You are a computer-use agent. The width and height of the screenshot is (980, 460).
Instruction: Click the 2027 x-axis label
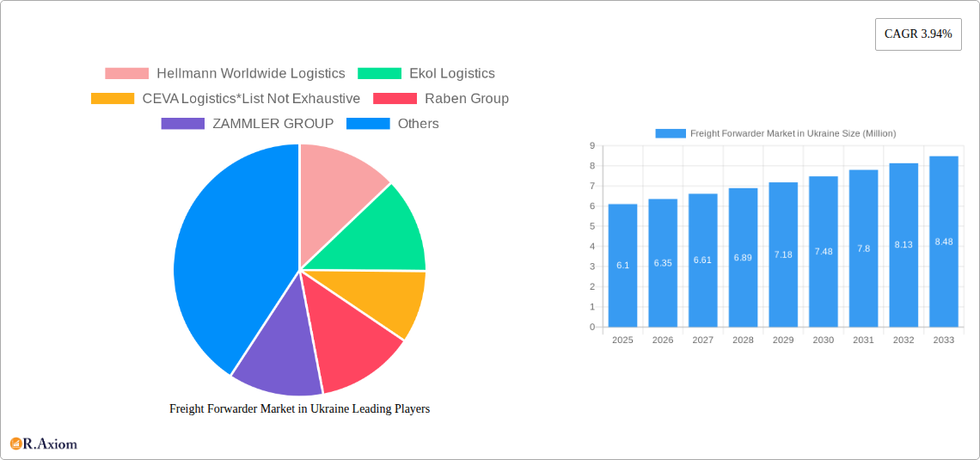tap(703, 340)
